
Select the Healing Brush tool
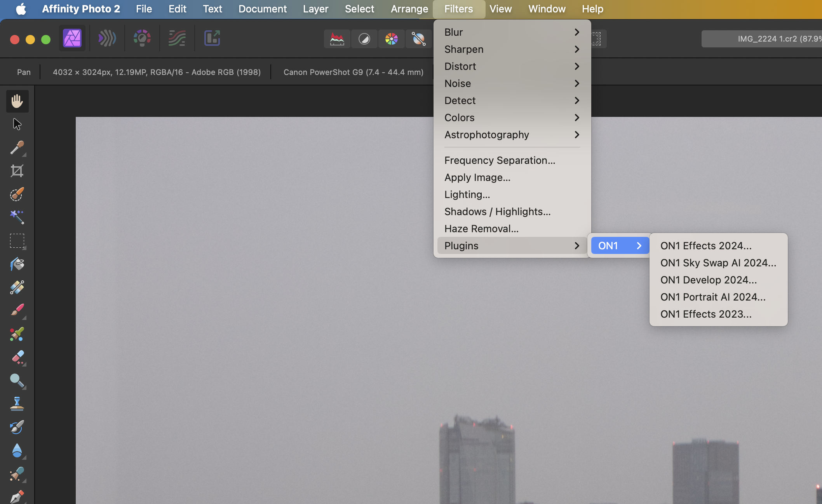click(17, 474)
